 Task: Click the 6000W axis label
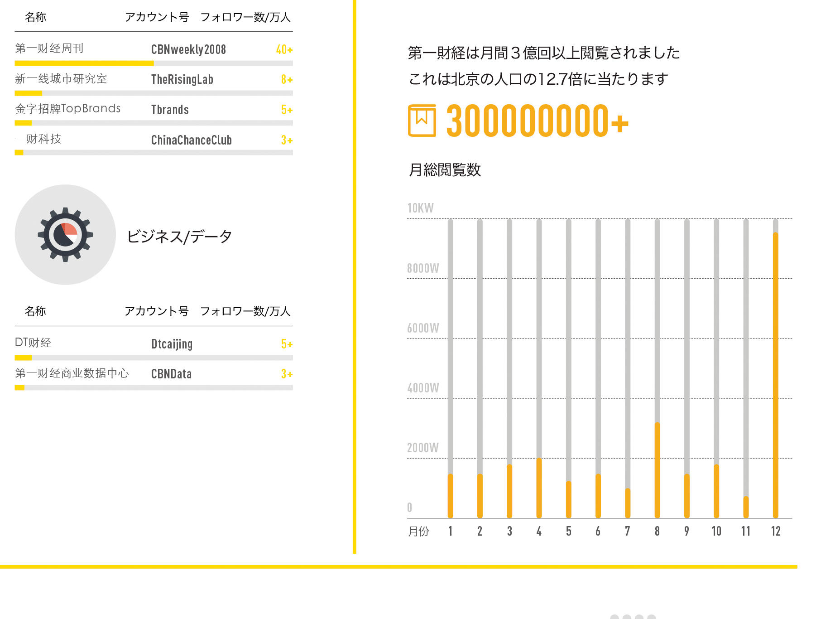tap(423, 328)
